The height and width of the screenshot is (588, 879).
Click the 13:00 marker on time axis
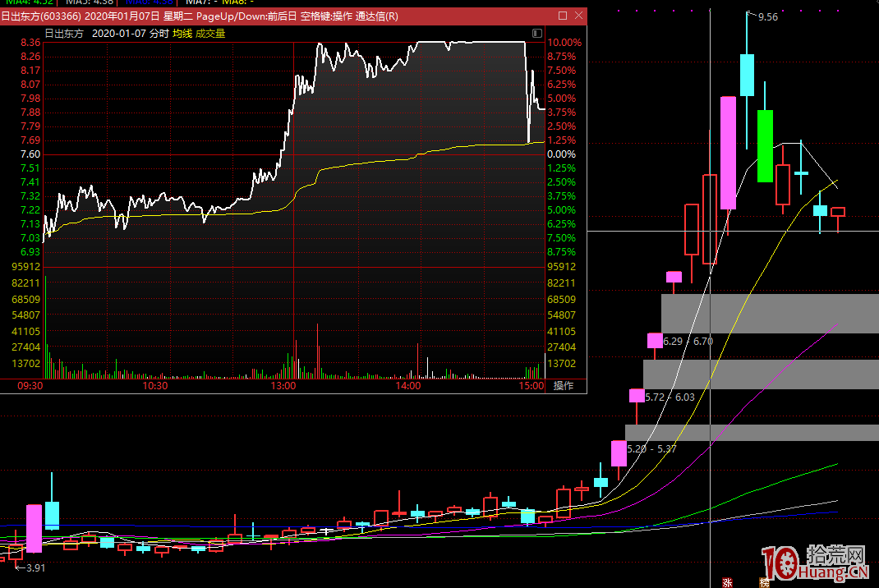[282, 386]
